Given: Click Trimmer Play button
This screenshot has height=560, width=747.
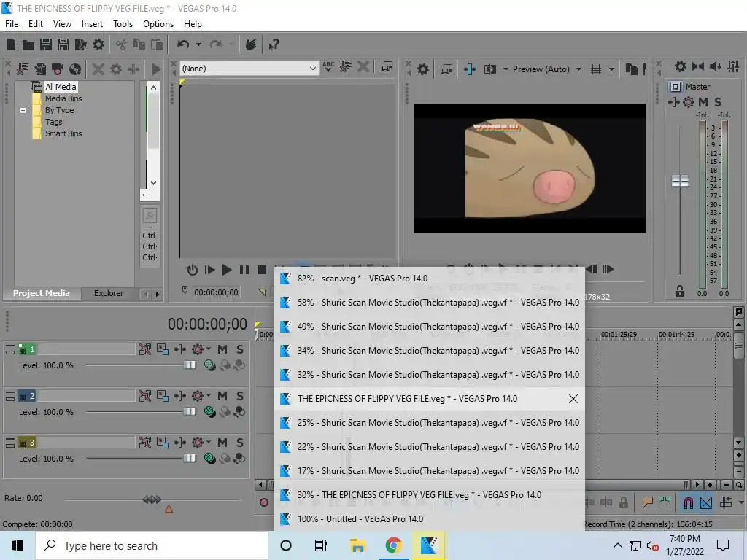Looking at the screenshot, I should pyautogui.click(x=227, y=270).
